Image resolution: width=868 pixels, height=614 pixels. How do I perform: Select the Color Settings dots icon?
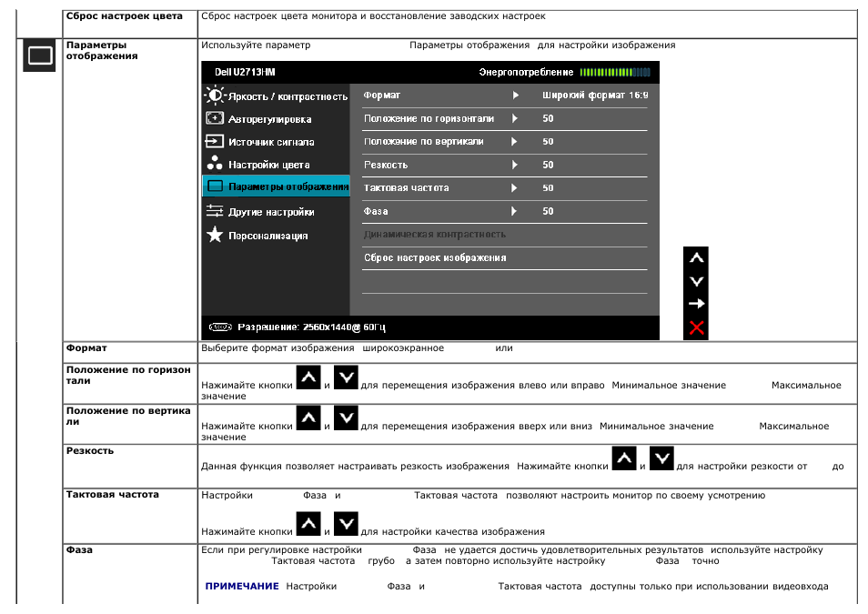[214, 164]
